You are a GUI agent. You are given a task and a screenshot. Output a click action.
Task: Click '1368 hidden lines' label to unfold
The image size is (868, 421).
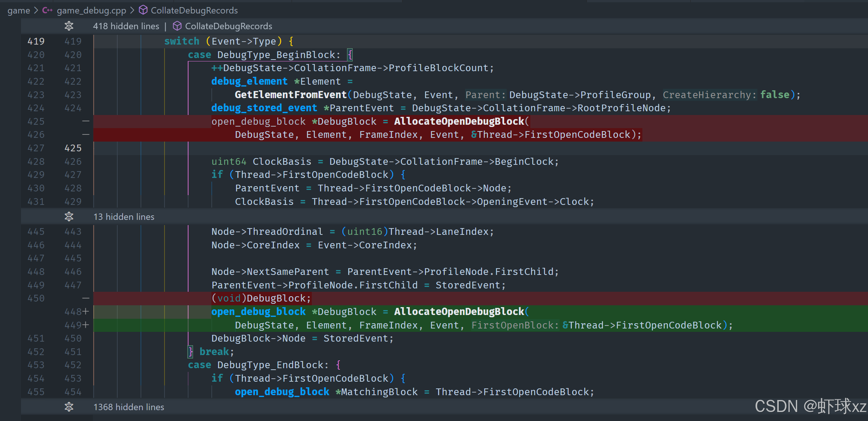click(x=129, y=407)
